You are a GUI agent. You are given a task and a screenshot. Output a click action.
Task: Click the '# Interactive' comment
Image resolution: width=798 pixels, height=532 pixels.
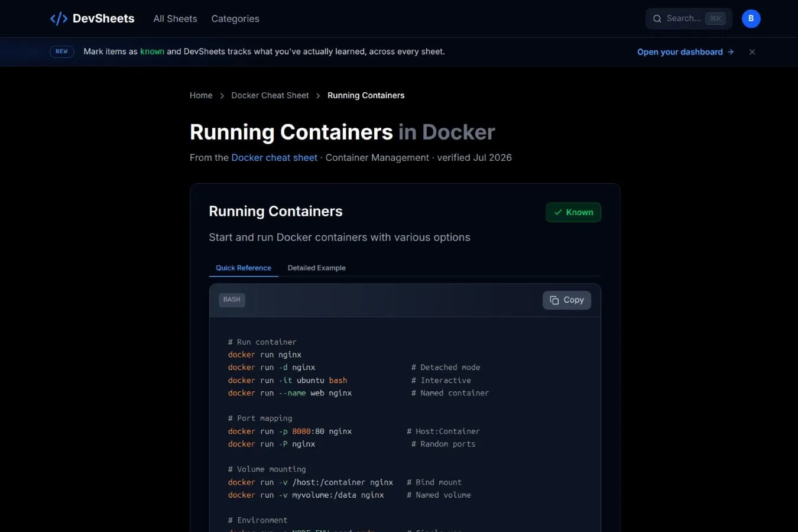coord(442,381)
